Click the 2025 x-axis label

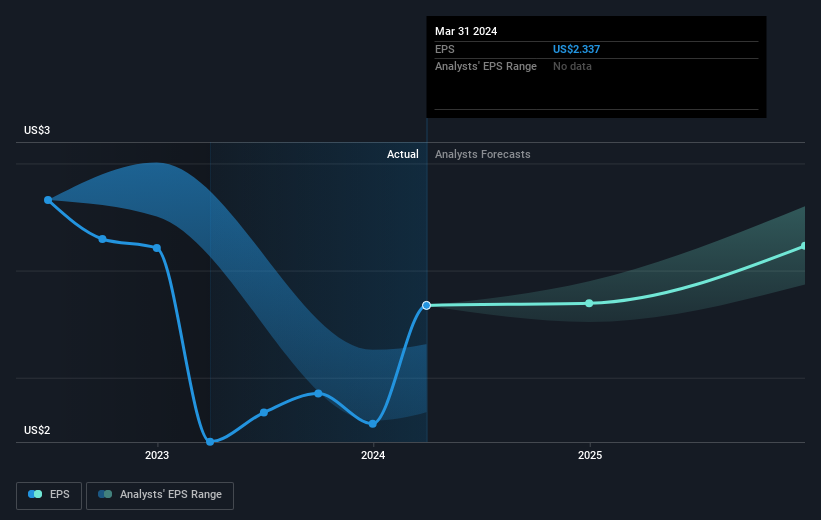point(590,456)
